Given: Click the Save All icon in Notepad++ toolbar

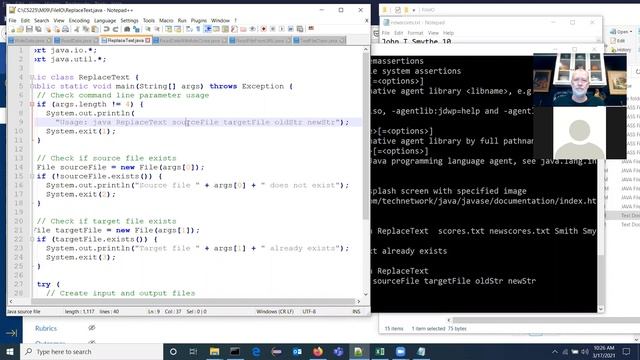Looking at the screenshot, I should (38, 29).
